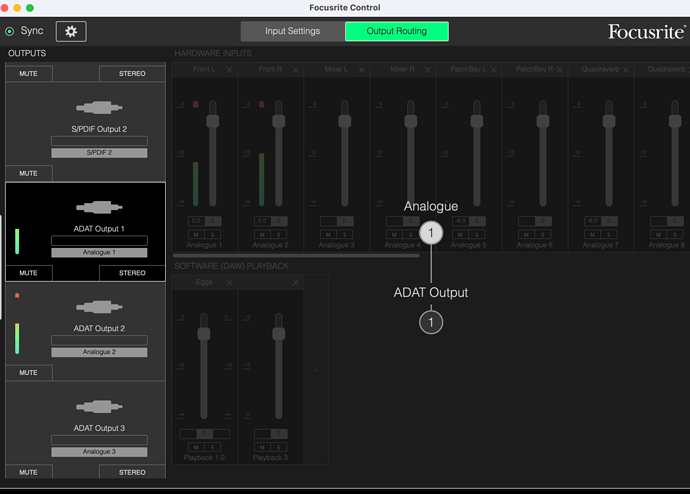690x494 pixels.
Task: Open the S/PDIF 2 source selector
Action: click(x=99, y=153)
